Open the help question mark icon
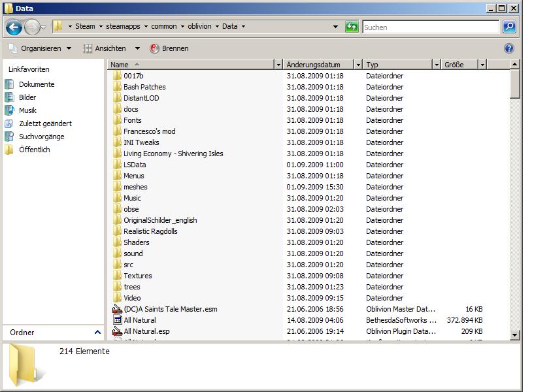The image size is (549, 392). [x=509, y=48]
